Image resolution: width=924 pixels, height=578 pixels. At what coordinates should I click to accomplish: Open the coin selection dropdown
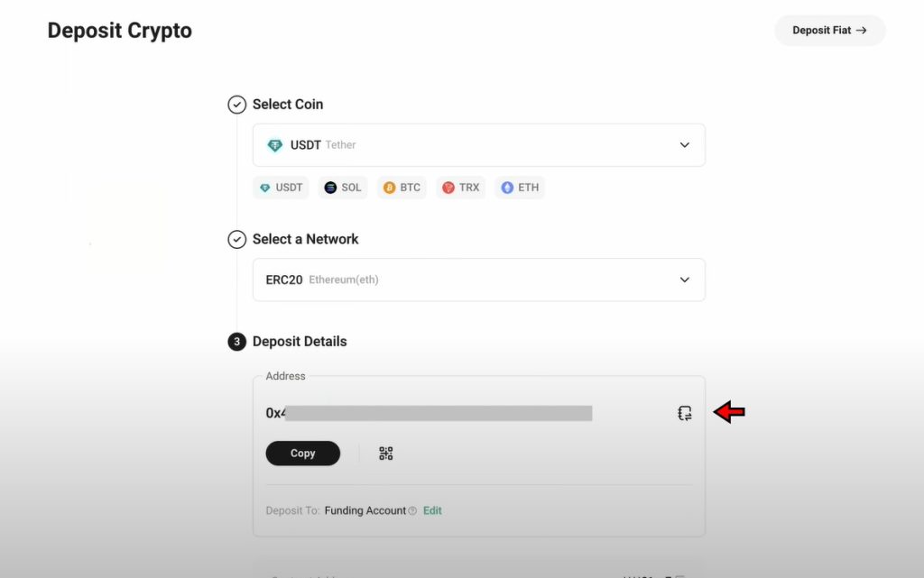[684, 144]
